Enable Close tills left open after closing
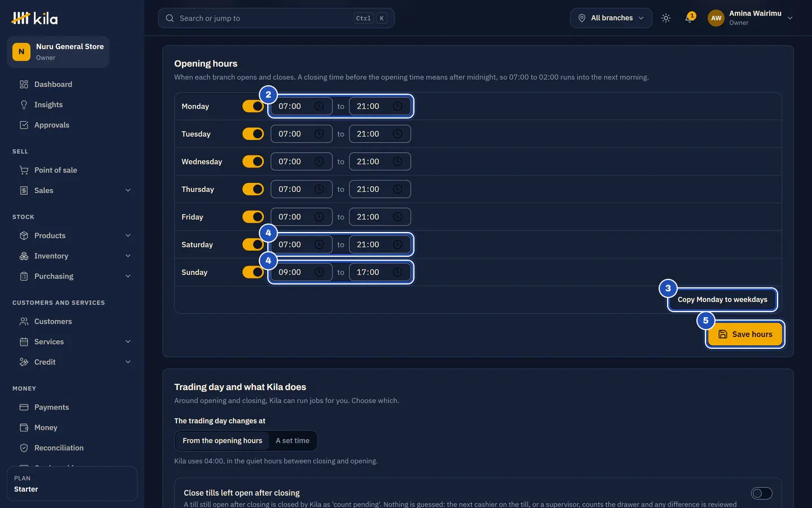The height and width of the screenshot is (508, 812). click(x=762, y=493)
